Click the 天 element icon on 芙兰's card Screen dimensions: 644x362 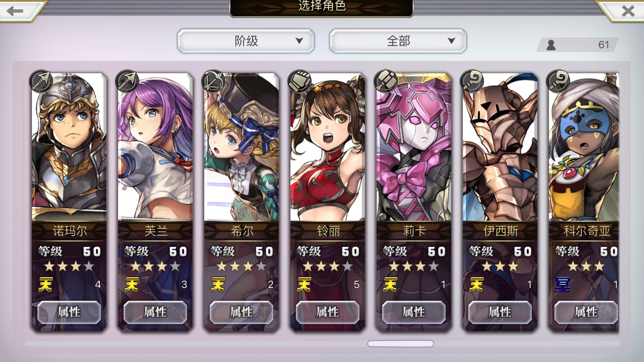coord(131,285)
